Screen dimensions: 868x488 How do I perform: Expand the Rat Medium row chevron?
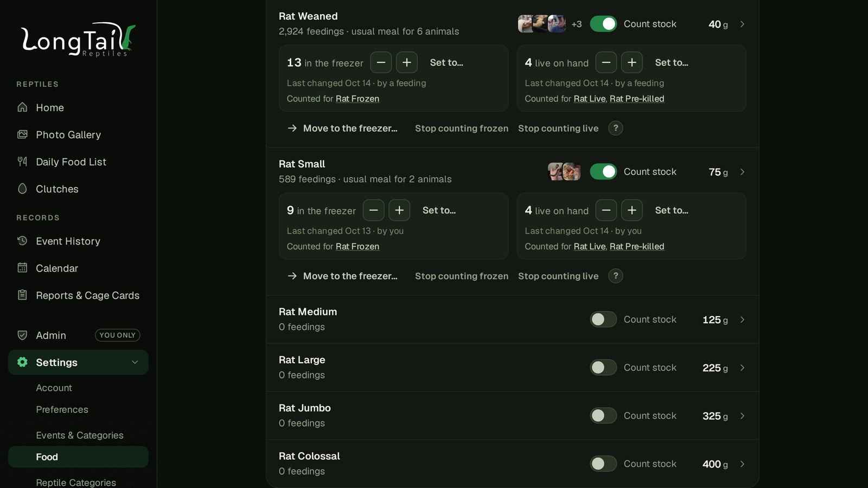(742, 320)
